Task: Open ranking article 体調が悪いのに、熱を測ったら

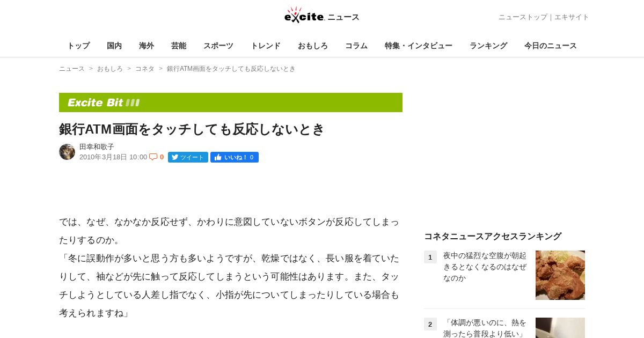Action: pos(485,328)
